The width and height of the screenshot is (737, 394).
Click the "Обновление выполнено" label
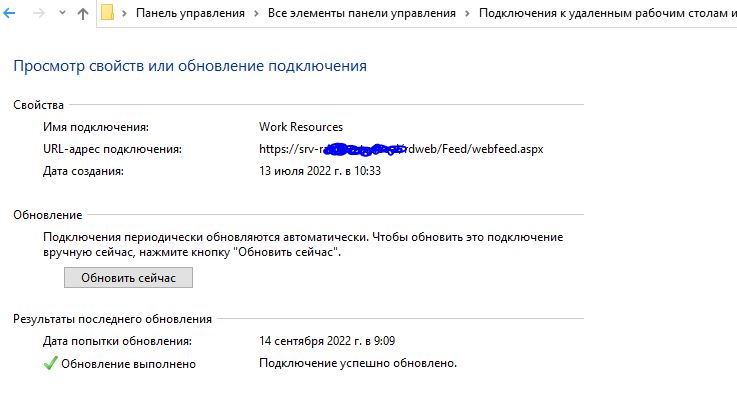point(128,364)
